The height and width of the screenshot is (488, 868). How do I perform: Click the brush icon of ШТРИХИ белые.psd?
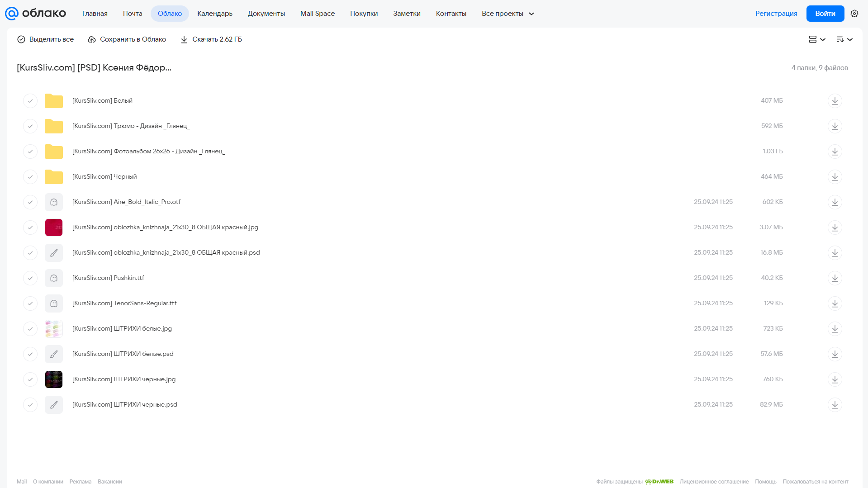click(54, 354)
